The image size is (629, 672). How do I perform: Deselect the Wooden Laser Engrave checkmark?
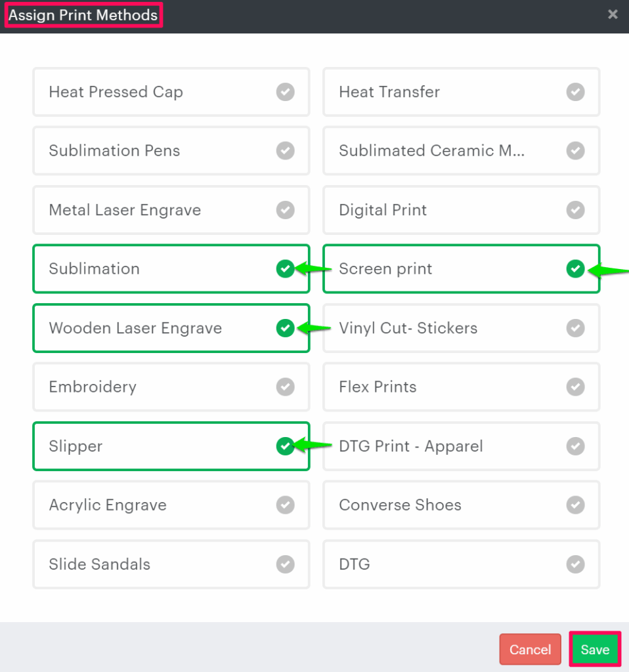(x=285, y=328)
